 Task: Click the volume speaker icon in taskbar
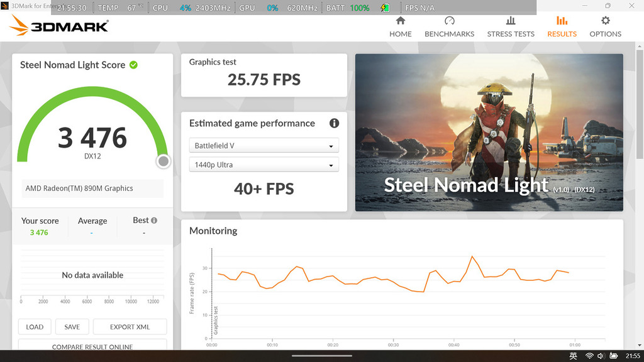(601, 356)
